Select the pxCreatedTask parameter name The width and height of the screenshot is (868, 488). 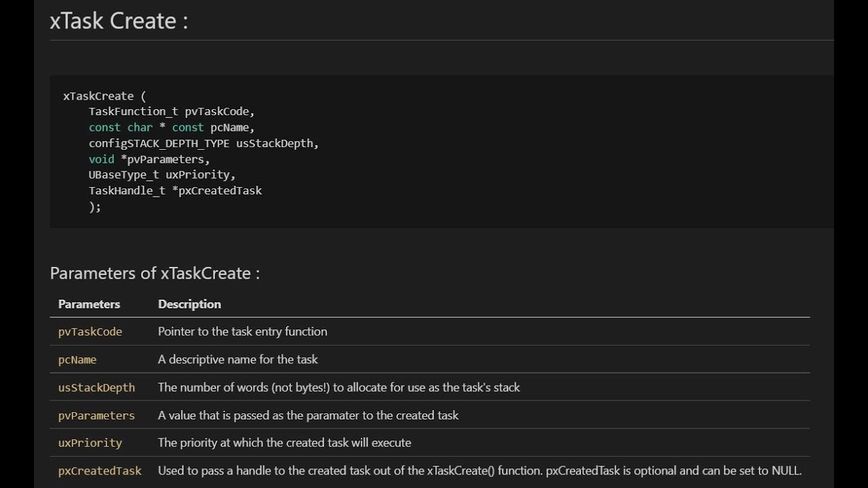click(x=100, y=470)
